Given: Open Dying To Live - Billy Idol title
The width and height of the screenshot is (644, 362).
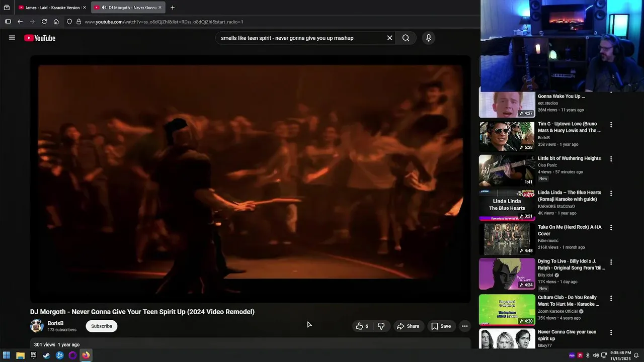Looking at the screenshot, I should click(571, 265).
